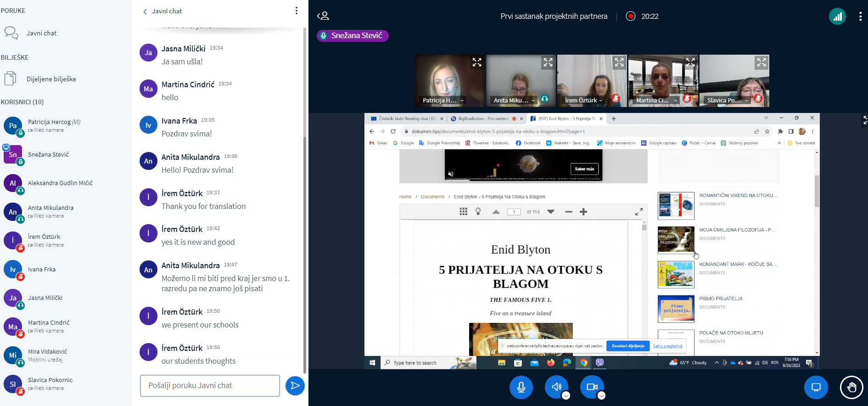Click Saber más ad button

584,169
